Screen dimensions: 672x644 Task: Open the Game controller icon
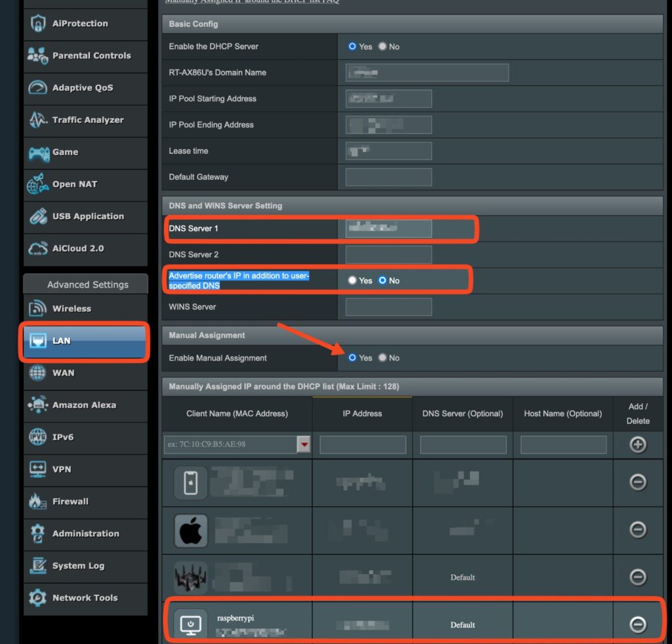37,152
